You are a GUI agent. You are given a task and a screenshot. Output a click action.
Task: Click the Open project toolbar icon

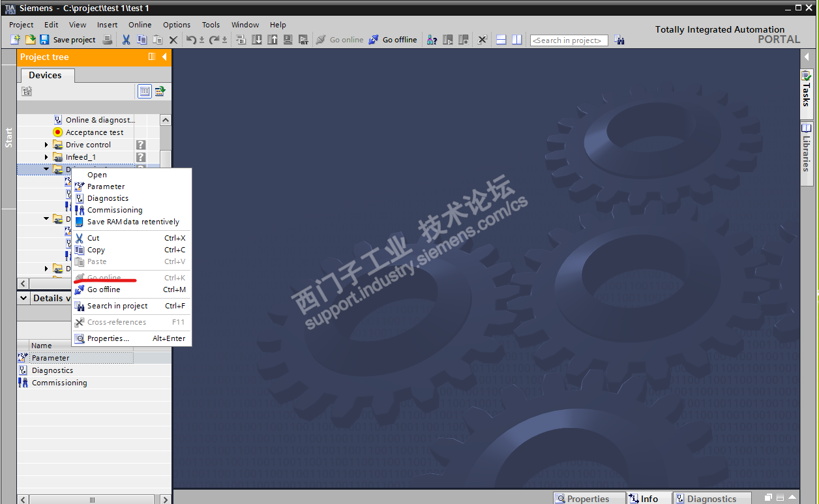pos(30,40)
